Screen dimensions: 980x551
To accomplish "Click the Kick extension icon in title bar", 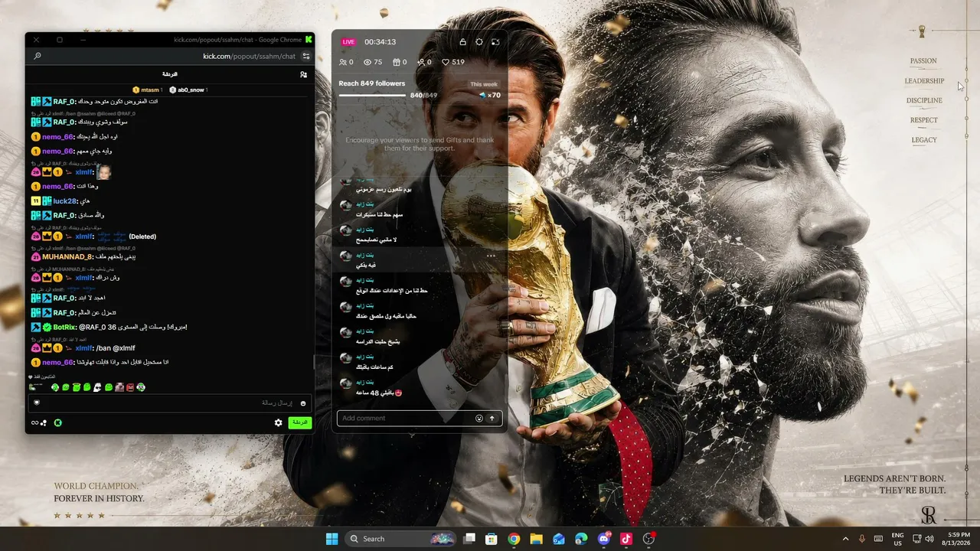I will point(309,40).
